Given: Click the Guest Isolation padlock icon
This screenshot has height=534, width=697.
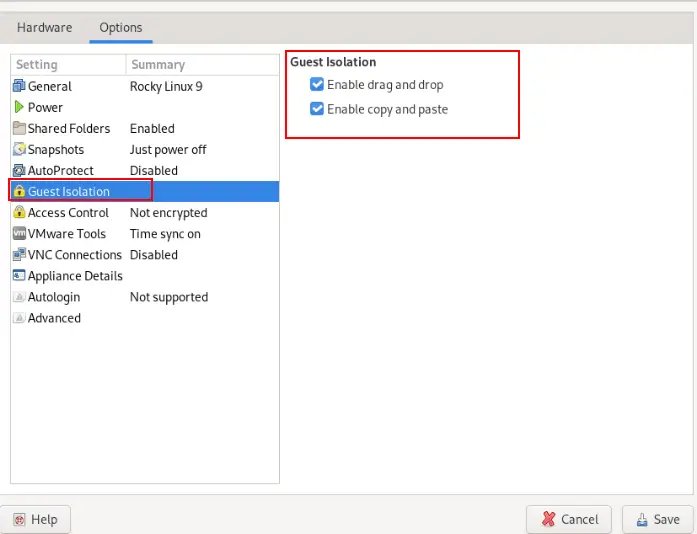Looking at the screenshot, I should 19,191.
